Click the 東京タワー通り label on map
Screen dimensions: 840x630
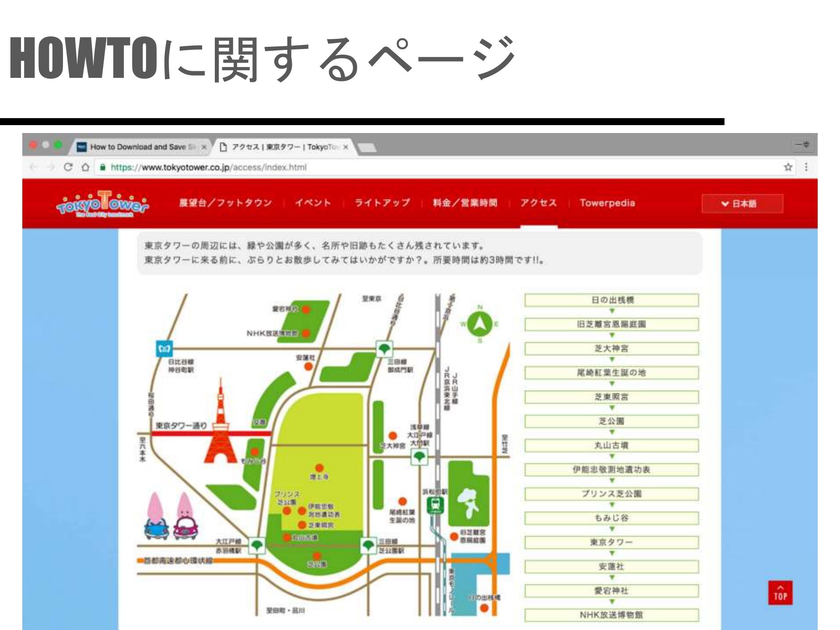(181, 425)
